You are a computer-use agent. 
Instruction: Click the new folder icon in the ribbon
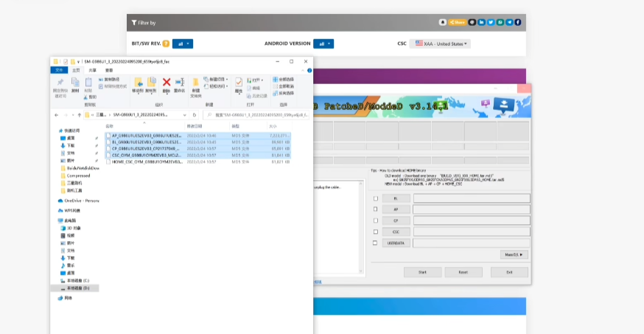click(196, 83)
